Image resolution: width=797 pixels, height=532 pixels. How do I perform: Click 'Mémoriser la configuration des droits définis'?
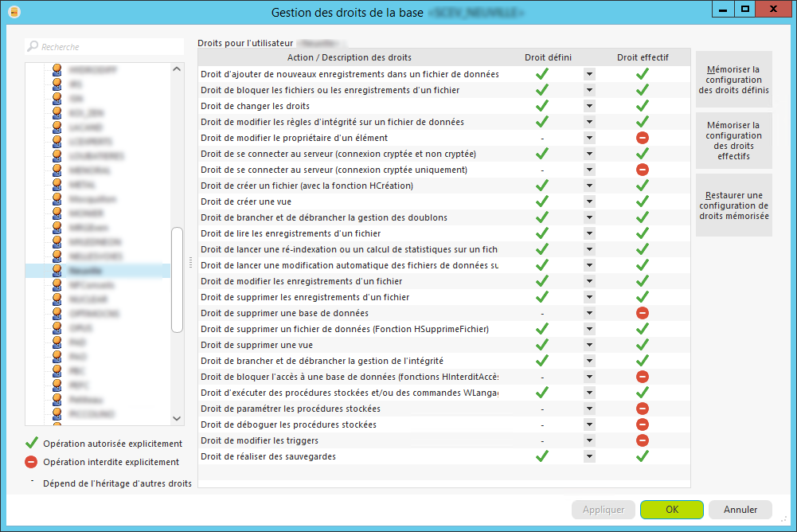733,80
